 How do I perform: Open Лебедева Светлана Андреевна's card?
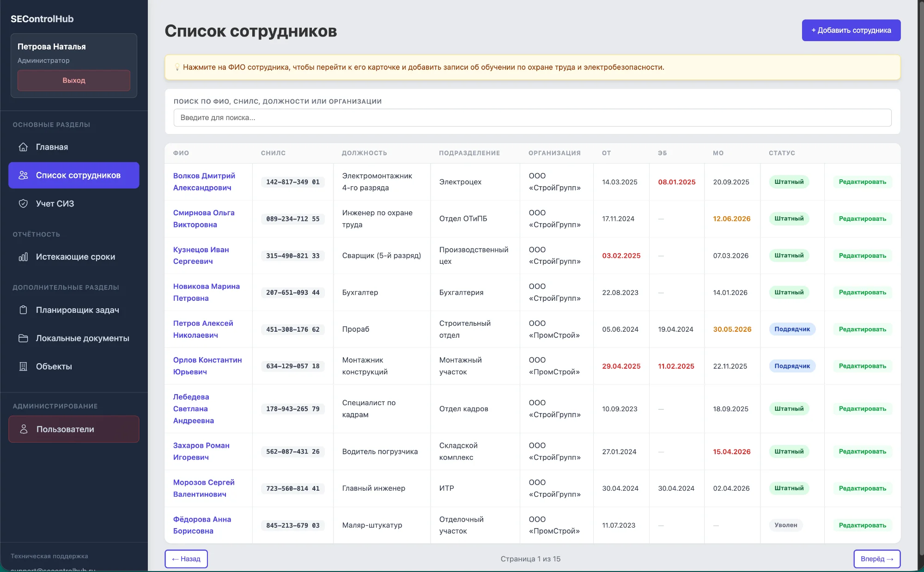(x=194, y=409)
